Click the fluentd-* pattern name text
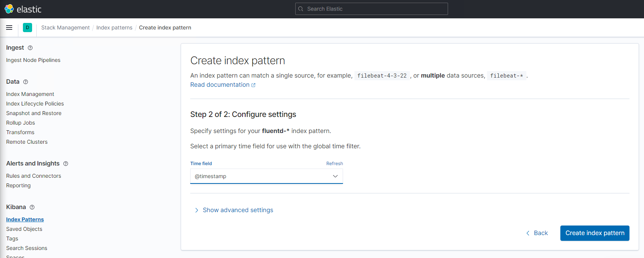 point(275,131)
